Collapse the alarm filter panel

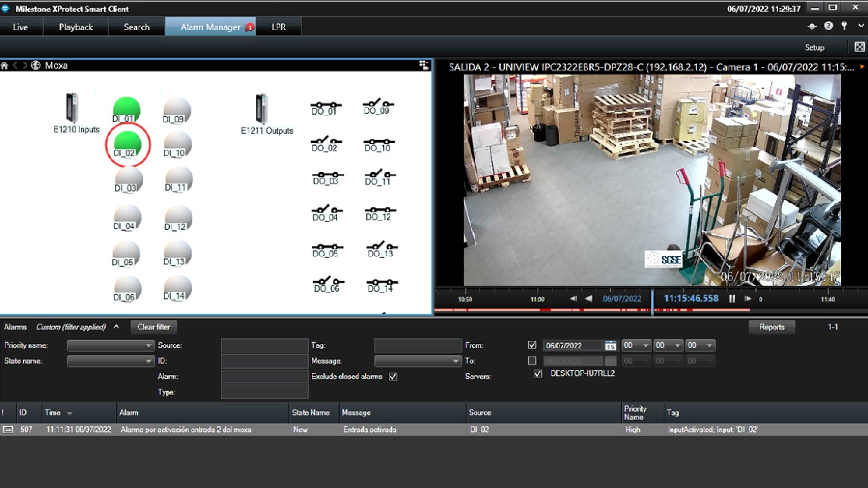coord(116,327)
